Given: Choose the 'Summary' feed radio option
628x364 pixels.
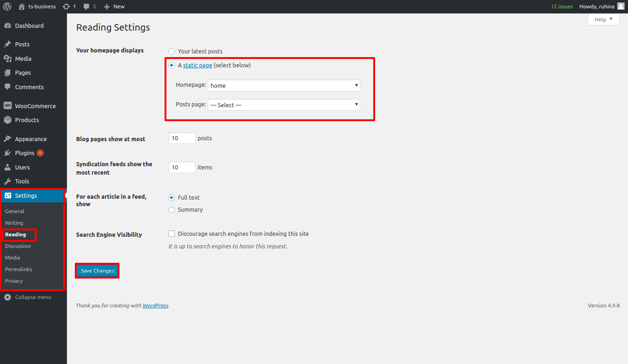Looking at the screenshot, I should point(172,210).
